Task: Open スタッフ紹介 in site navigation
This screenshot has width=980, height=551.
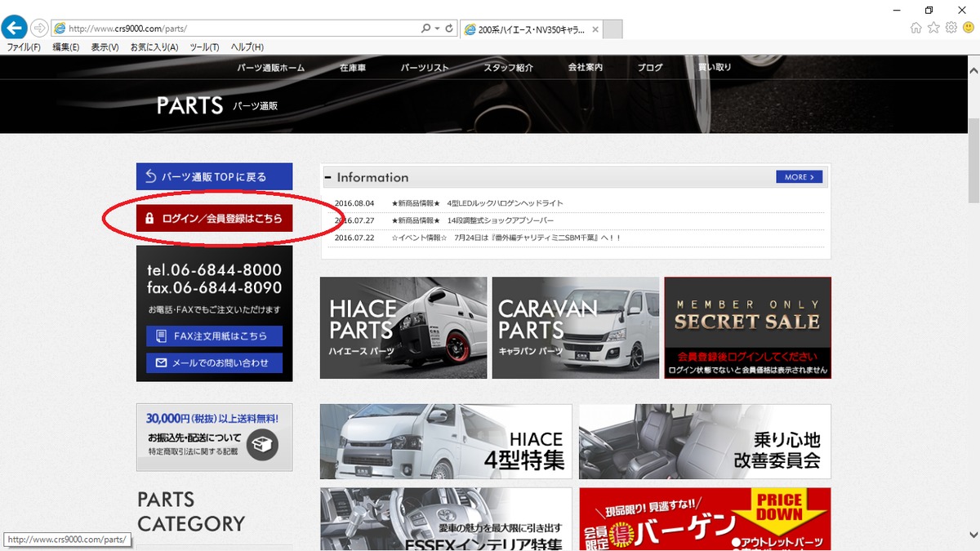Action: [x=508, y=68]
